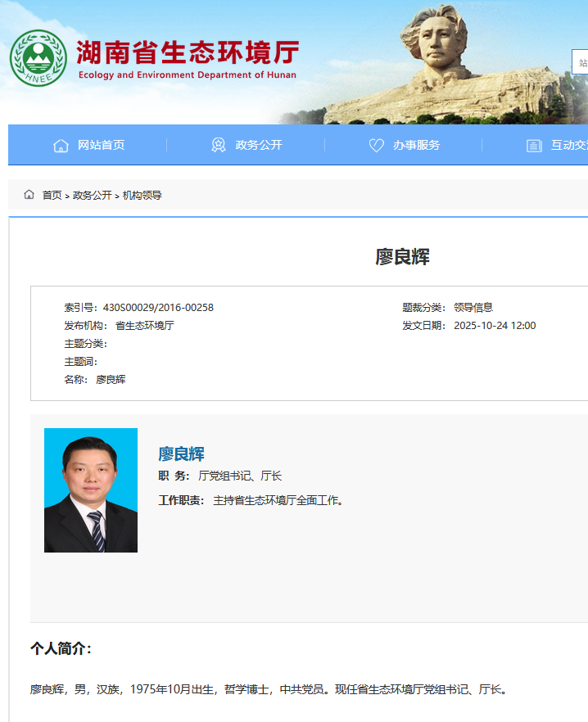The width and height of the screenshot is (588, 722).
Task: Click the 首页 breadcrumb link
Action: tap(52, 196)
